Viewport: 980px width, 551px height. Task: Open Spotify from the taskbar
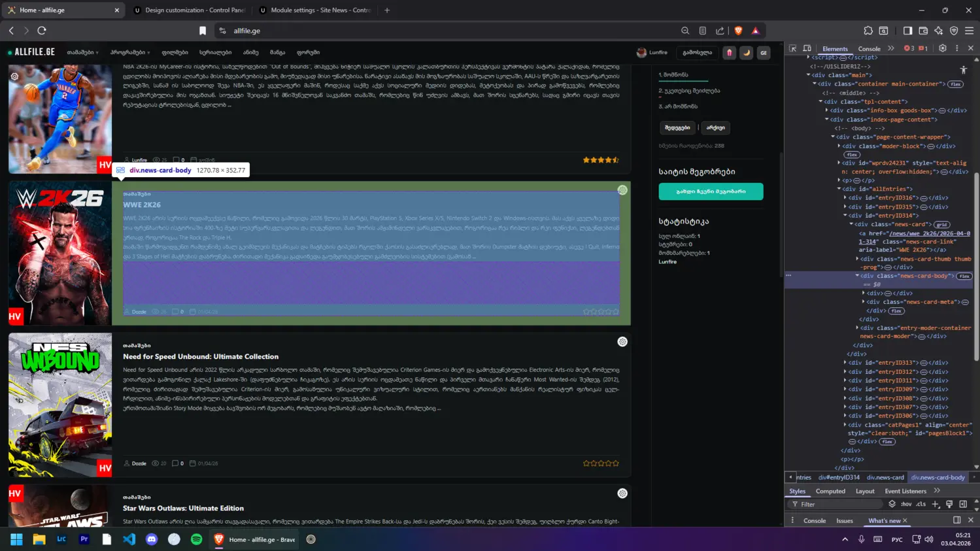(x=197, y=539)
